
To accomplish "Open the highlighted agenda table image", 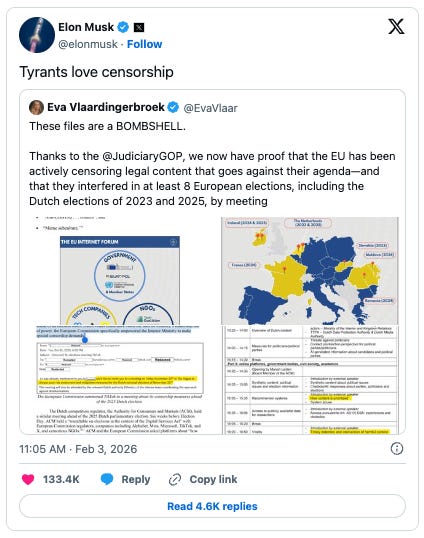I will coord(313,380).
